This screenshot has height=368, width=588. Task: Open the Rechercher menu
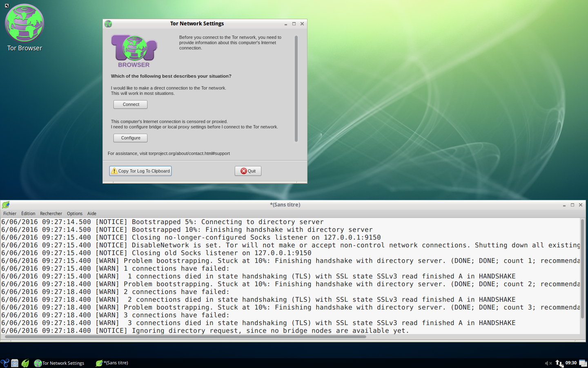click(51, 213)
